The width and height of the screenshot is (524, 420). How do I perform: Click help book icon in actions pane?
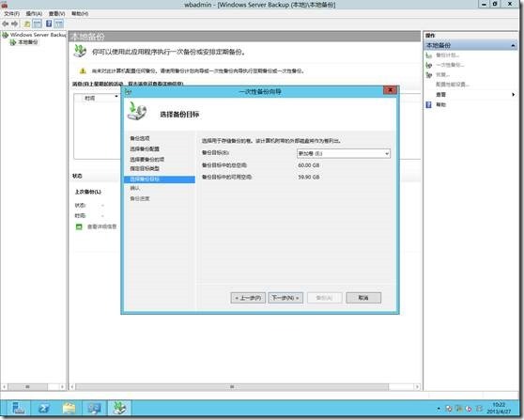tap(429, 105)
